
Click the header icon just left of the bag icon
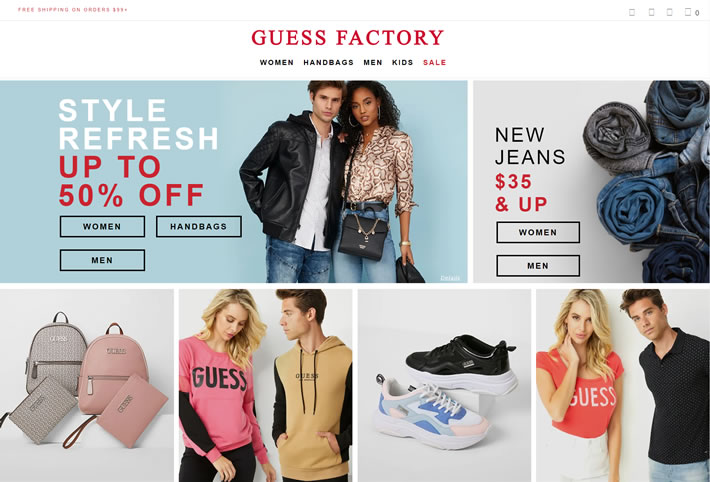tap(669, 12)
